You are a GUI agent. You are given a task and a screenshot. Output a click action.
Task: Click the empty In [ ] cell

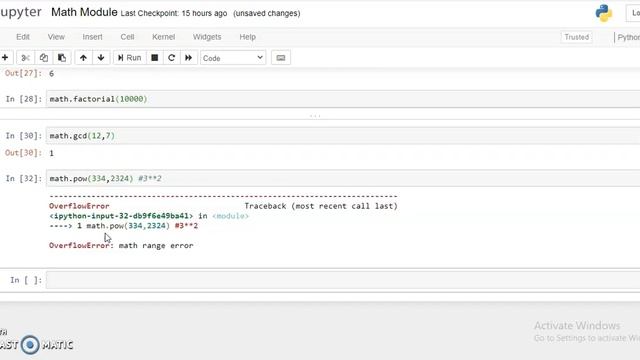pyautogui.click(x=343, y=280)
